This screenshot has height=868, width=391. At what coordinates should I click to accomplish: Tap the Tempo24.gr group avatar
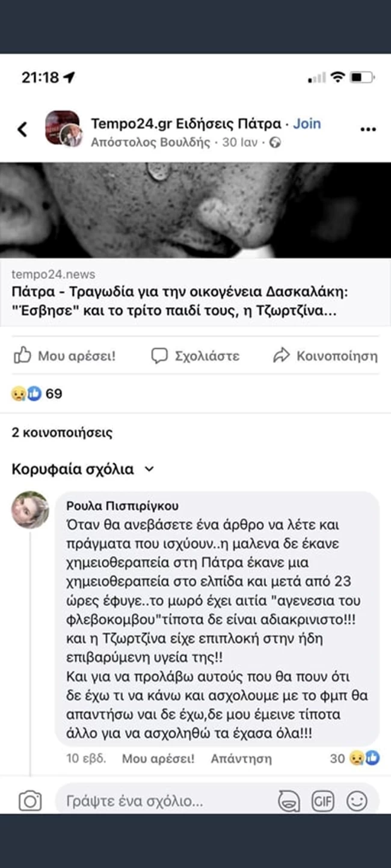click(x=63, y=128)
